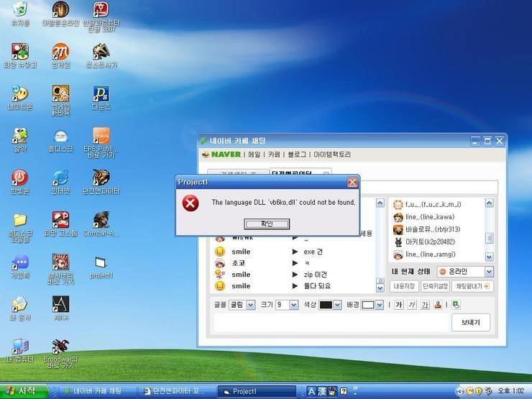Select user line..(line_ramgi) in the member list
Viewport: 532px width, 399px height.
click(424, 254)
